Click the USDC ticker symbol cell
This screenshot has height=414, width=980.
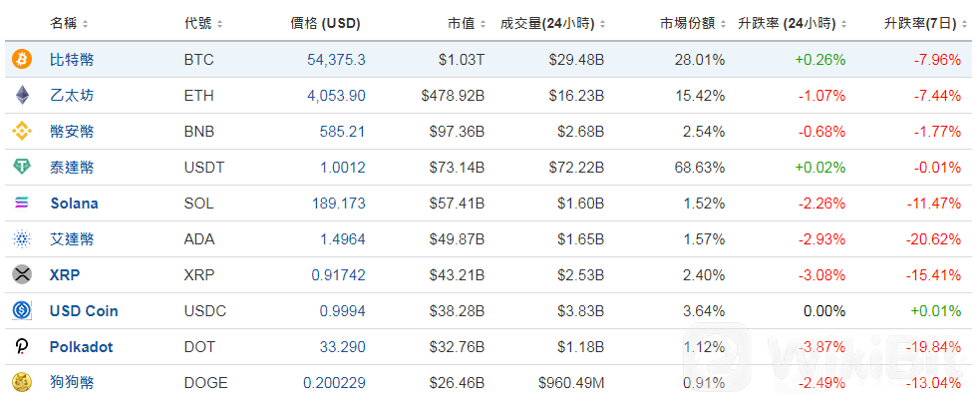205,311
